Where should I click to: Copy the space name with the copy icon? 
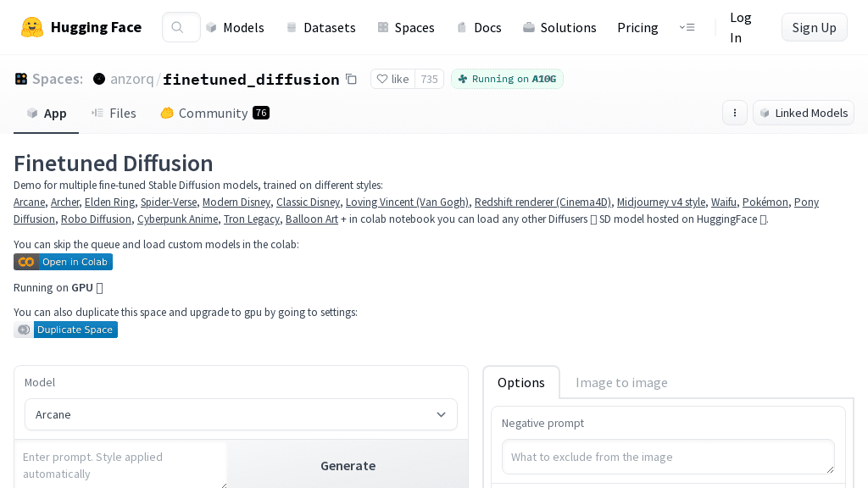coord(351,79)
